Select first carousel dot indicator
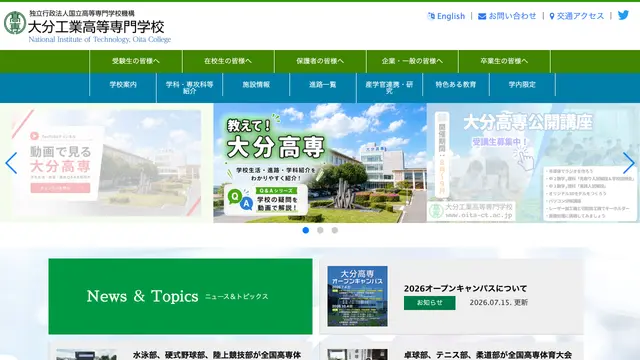This screenshot has width=640, height=360. pyautogui.click(x=306, y=230)
